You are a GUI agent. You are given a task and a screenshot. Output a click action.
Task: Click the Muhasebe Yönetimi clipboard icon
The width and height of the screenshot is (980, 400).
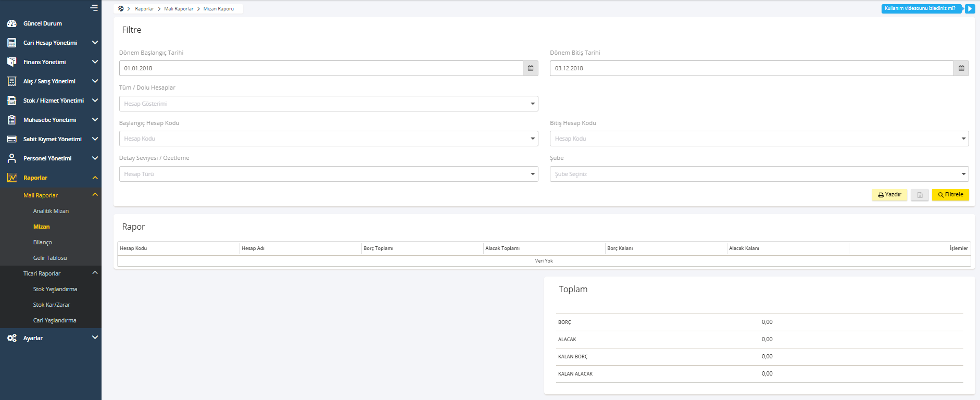(x=11, y=120)
